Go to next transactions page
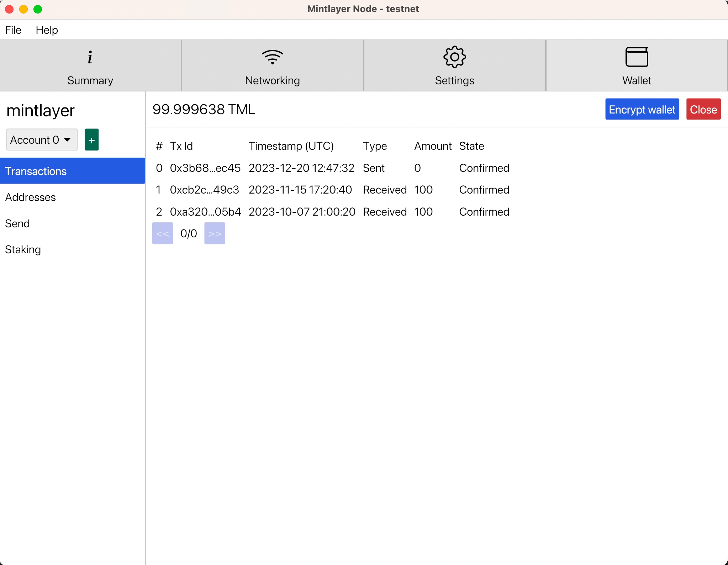728x565 pixels. tap(215, 233)
